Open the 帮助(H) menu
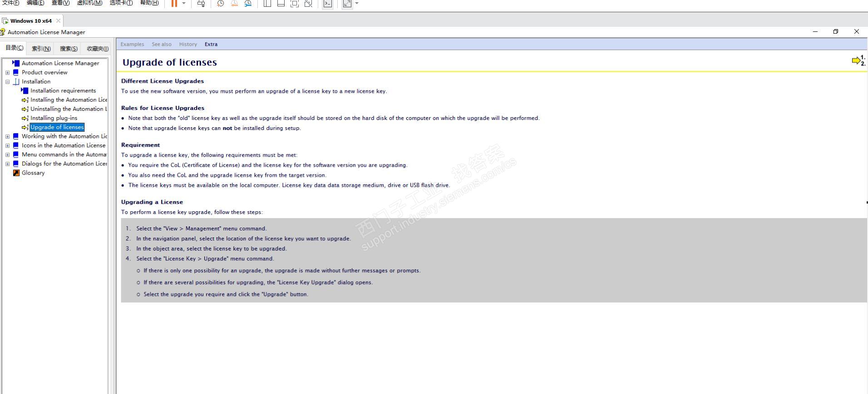Viewport: 868px width, 394px height. (x=149, y=3)
